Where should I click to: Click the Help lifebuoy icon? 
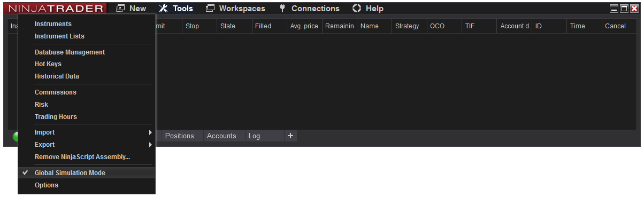point(357,9)
